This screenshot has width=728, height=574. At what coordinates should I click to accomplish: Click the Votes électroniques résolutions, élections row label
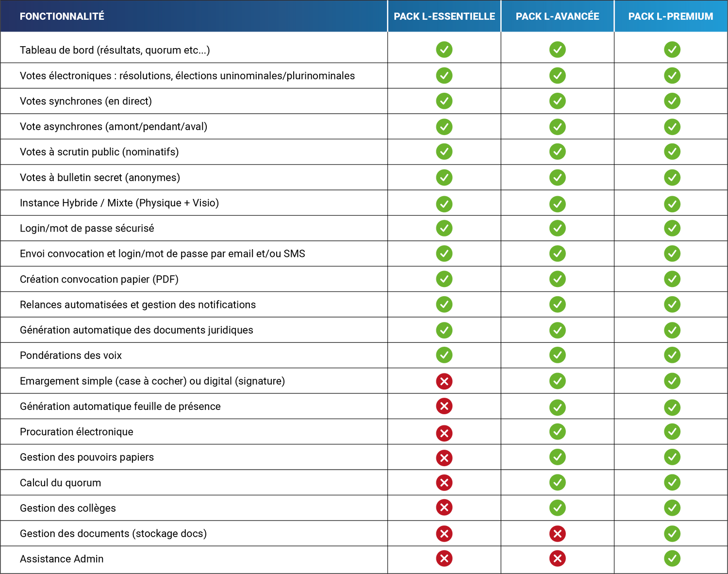click(187, 76)
